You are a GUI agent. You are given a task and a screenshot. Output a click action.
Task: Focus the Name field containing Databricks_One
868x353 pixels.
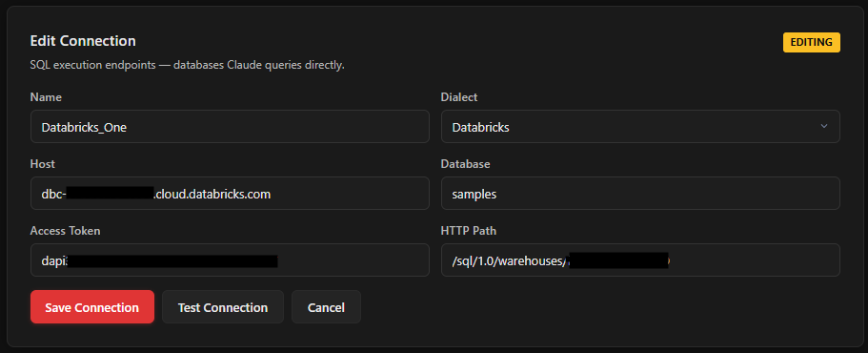(230, 127)
